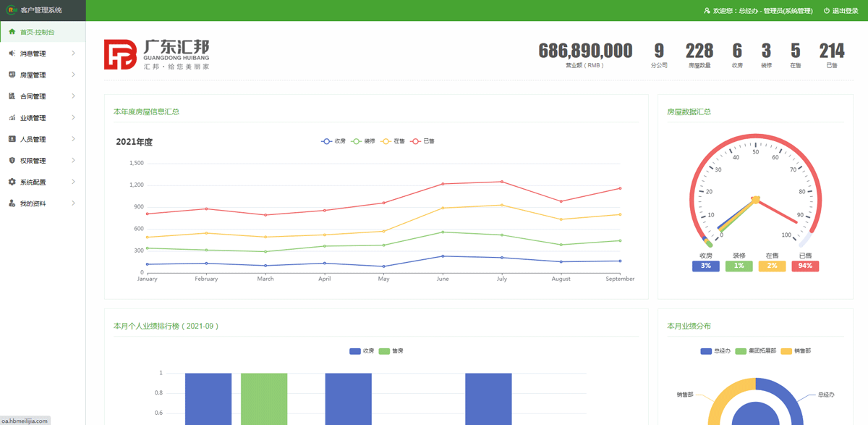Image resolution: width=868 pixels, height=425 pixels.
Task: Toggle 售房 in the bar chart legend
Action: click(391, 351)
